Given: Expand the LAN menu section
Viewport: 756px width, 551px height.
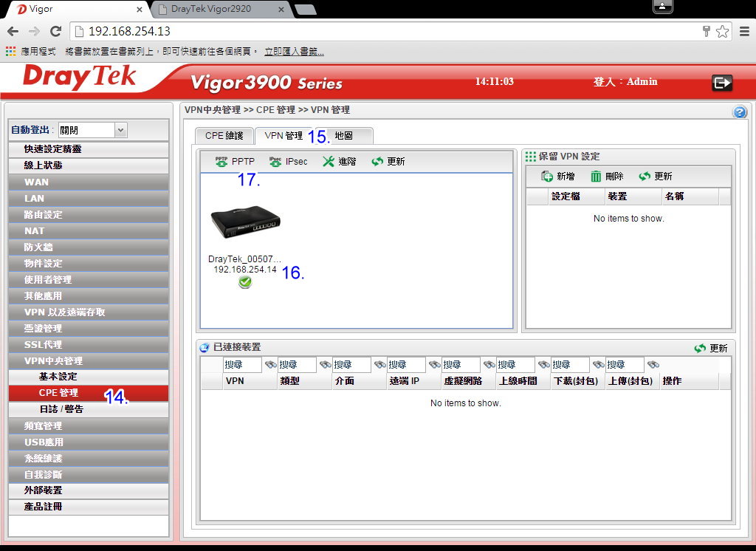Looking at the screenshot, I should [89, 198].
